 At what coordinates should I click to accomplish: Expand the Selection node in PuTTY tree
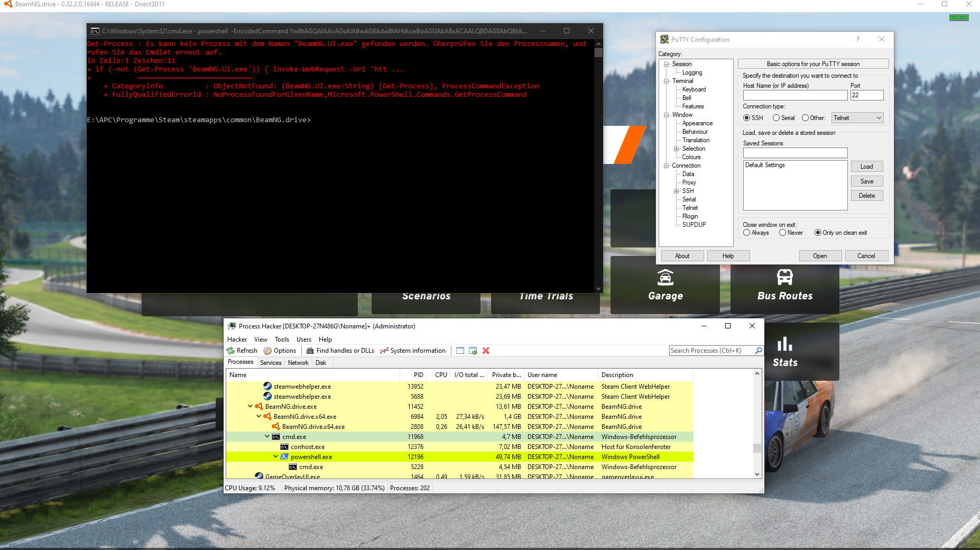(x=677, y=149)
